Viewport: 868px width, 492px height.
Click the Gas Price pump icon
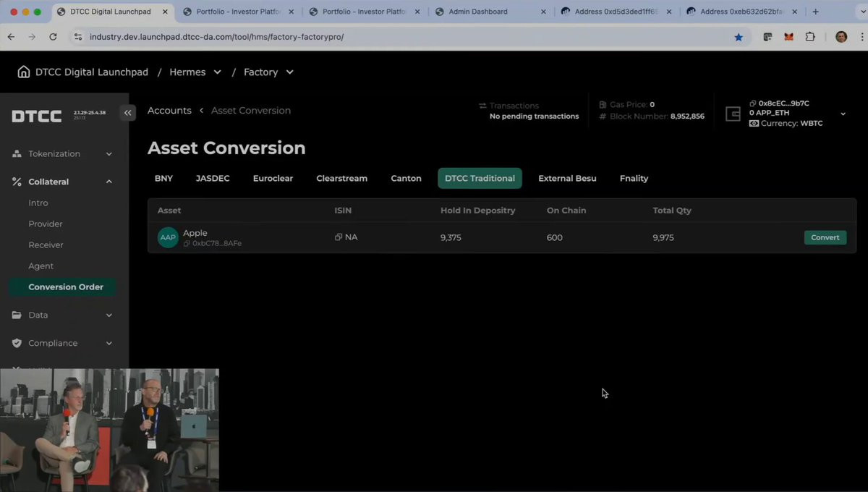(603, 104)
